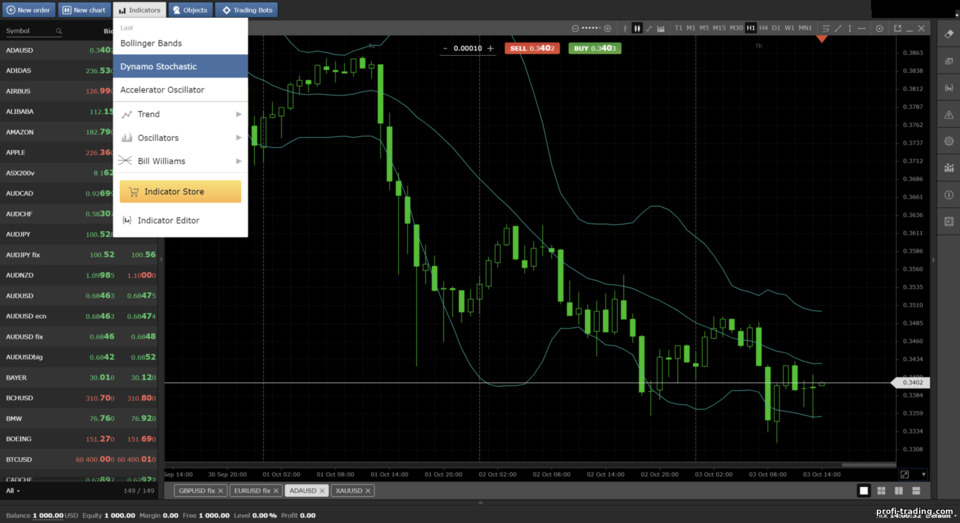Screen dimensions: 960x523
Task: Click the New order button
Action: click(28, 10)
